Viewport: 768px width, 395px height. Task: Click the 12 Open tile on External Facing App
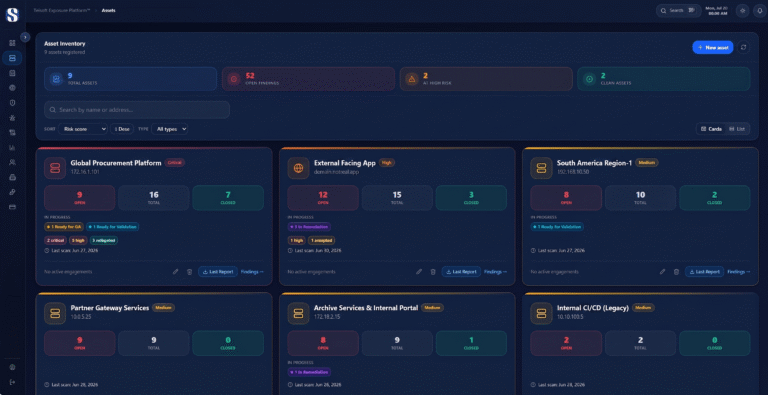point(323,198)
